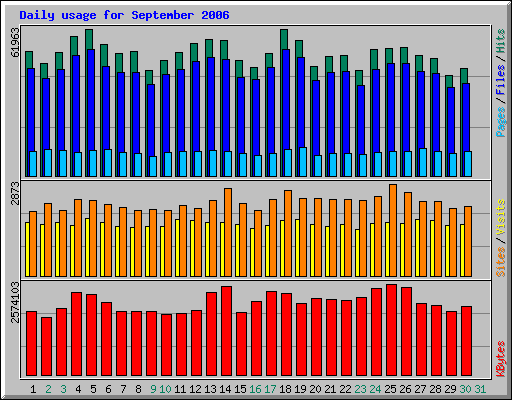Image resolution: width=512 pixels, height=400 pixels.
Task: Click day label 19 on the axis
Action: (300, 389)
